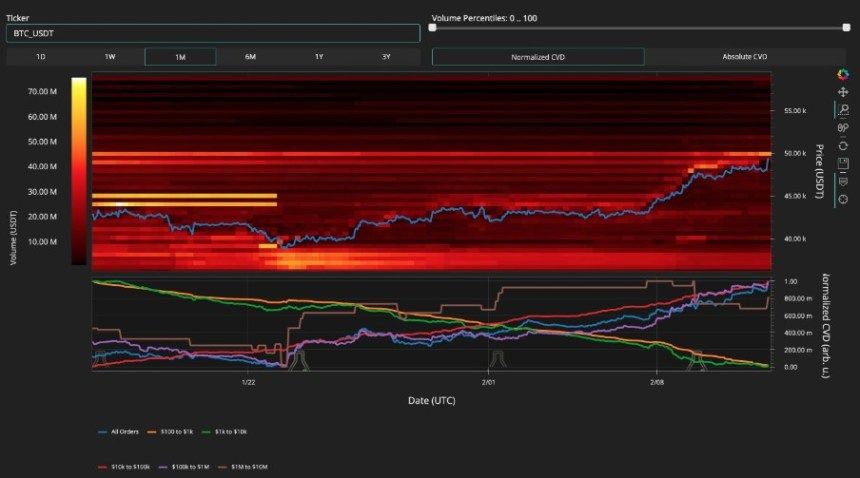Toggle the All Orders legend series
This screenshot has height=478, width=860.
tap(118, 432)
